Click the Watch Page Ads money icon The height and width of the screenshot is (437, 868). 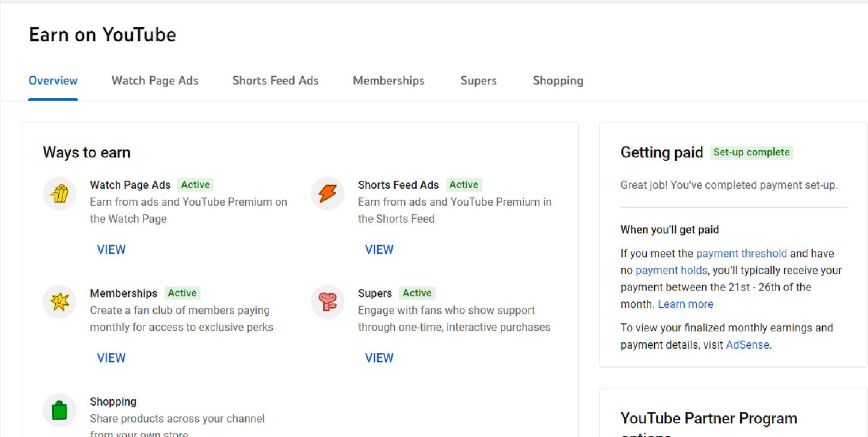click(x=59, y=194)
